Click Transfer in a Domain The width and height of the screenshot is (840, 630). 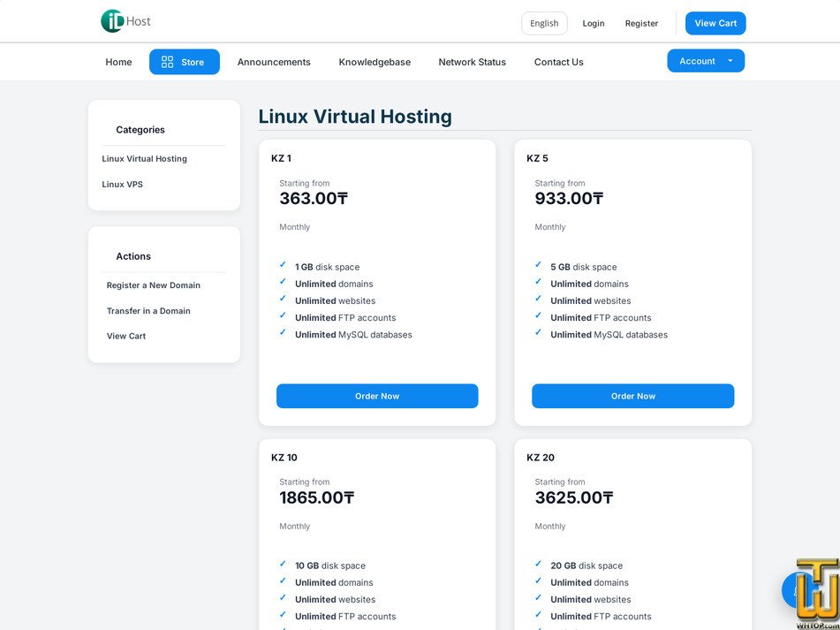[148, 311]
